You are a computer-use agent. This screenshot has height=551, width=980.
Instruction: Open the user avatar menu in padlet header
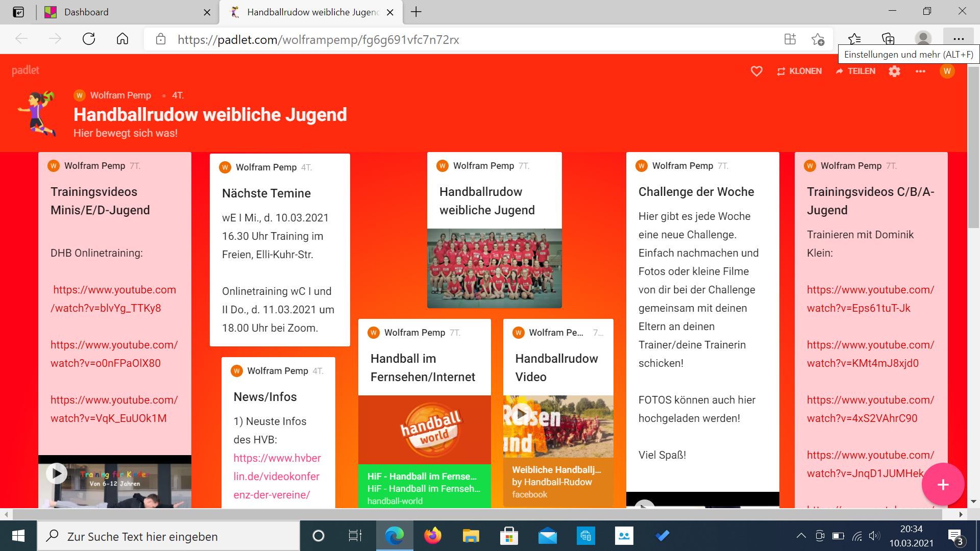947,71
